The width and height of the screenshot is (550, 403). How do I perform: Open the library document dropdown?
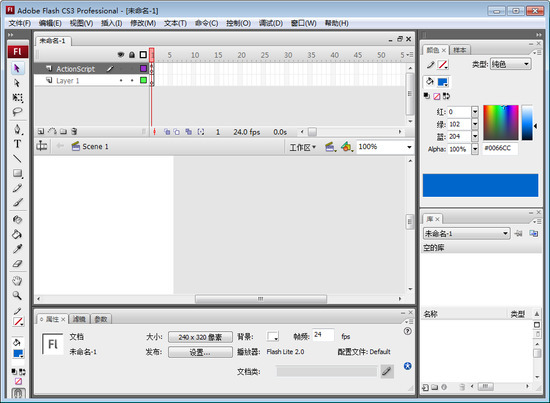pyautogui.click(x=467, y=234)
